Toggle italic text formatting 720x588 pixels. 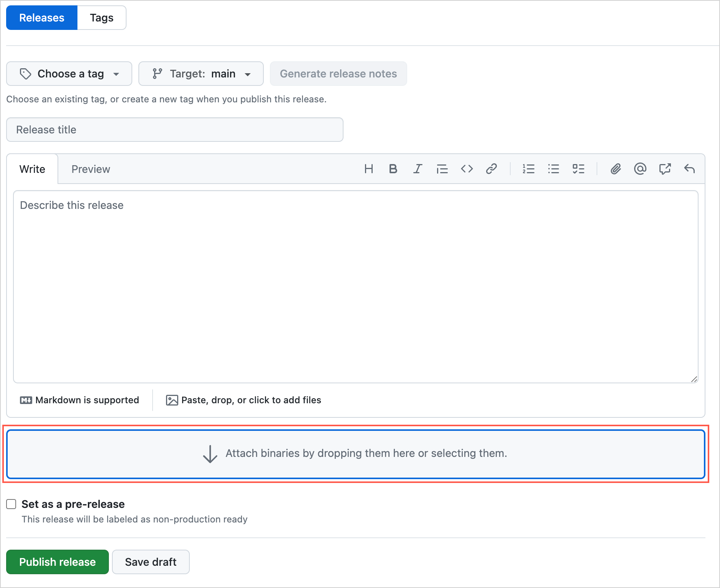(x=418, y=169)
